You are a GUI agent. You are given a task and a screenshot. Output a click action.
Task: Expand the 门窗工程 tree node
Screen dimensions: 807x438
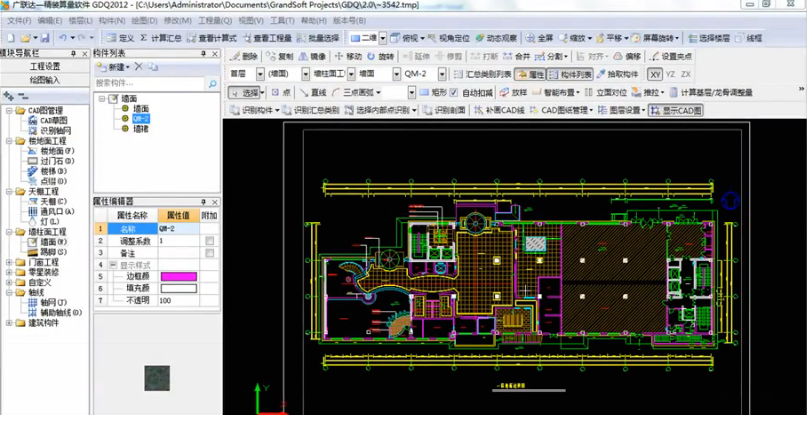pyautogui.click(x=9, y=262)
